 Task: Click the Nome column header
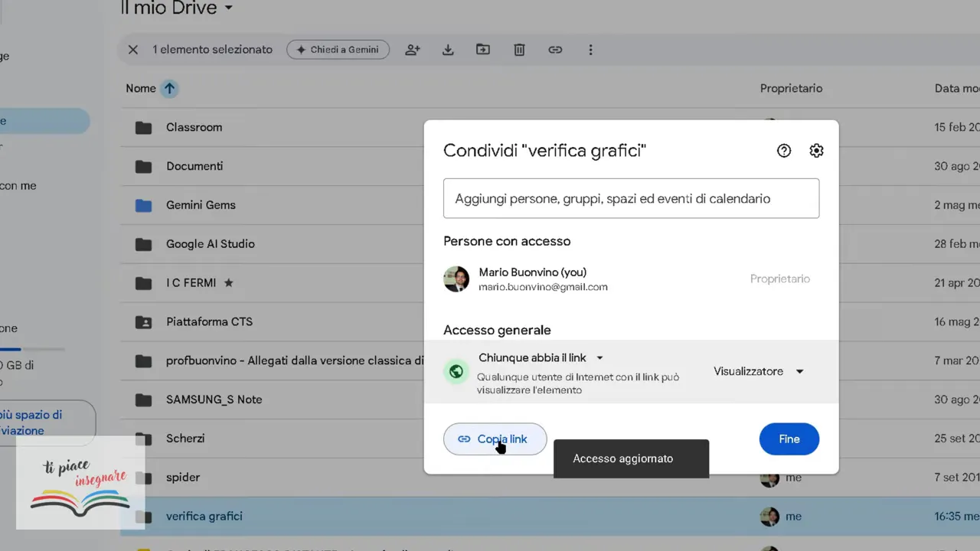click(141, 89)
